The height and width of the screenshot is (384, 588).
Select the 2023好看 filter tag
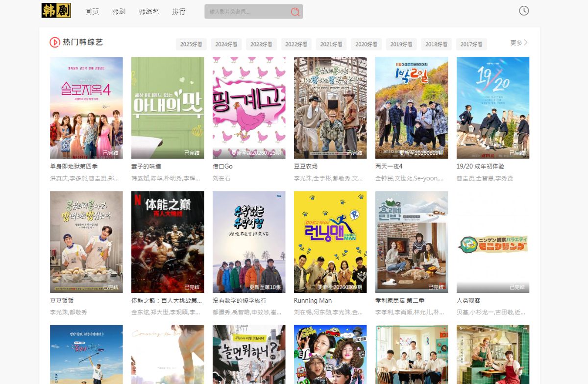(261, 44)
